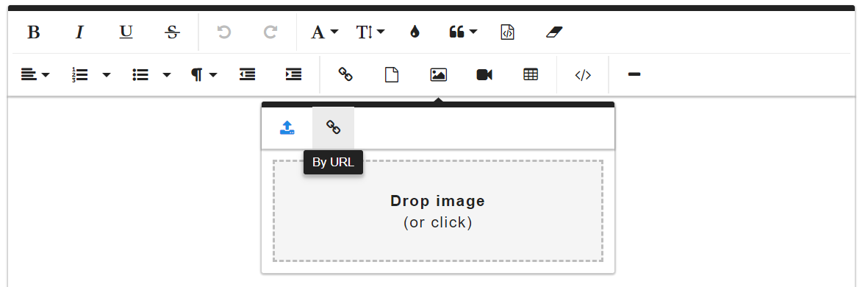Expand the Quote dropdown

pyautogui.click(x=462, y=32)
